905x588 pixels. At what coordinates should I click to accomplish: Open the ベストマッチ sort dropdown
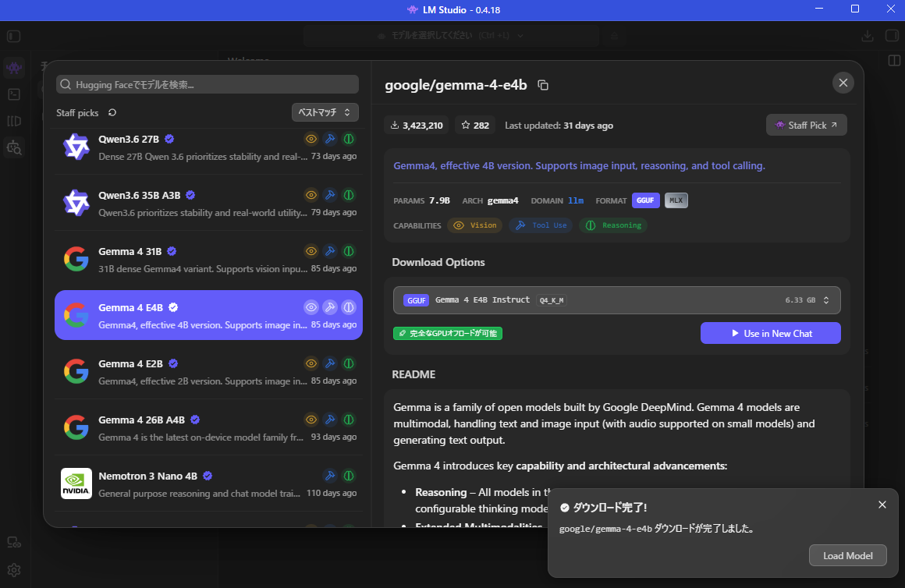point(325,112)
